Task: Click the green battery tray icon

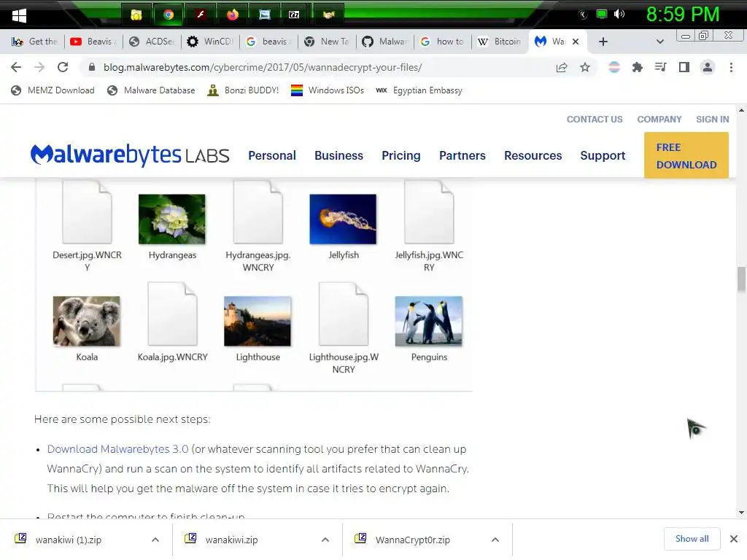Action: click(602, 14)
